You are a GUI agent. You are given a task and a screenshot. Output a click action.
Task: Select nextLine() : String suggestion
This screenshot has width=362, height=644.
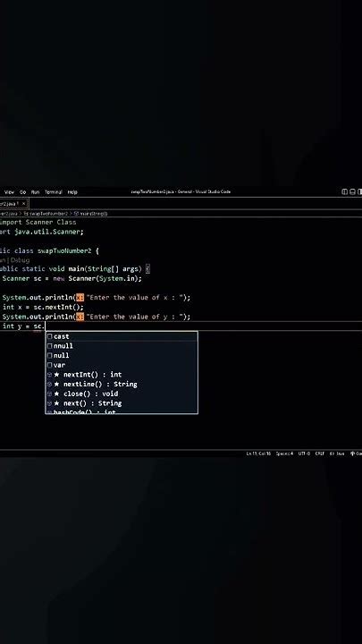point(122,384)
